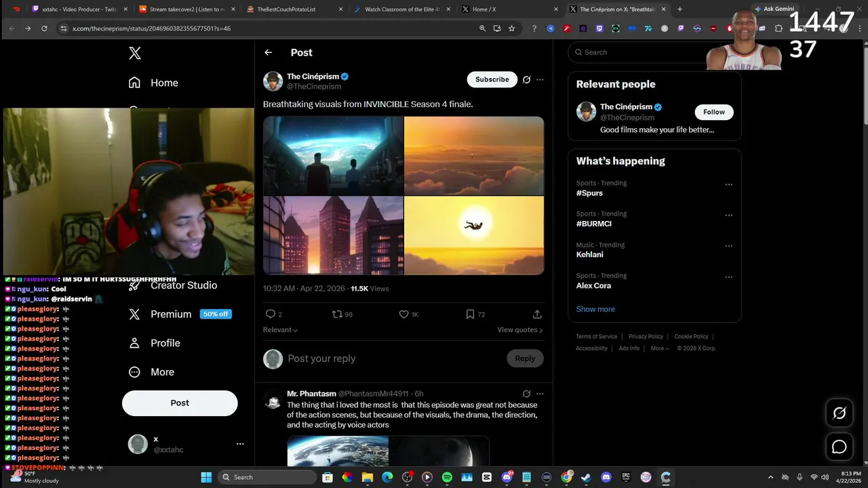Image resolution: width=868 pixels, height=488 pixels.
Task: Open the Cookie Policy link
Action: pyautogui.click(x=691, y=336)
